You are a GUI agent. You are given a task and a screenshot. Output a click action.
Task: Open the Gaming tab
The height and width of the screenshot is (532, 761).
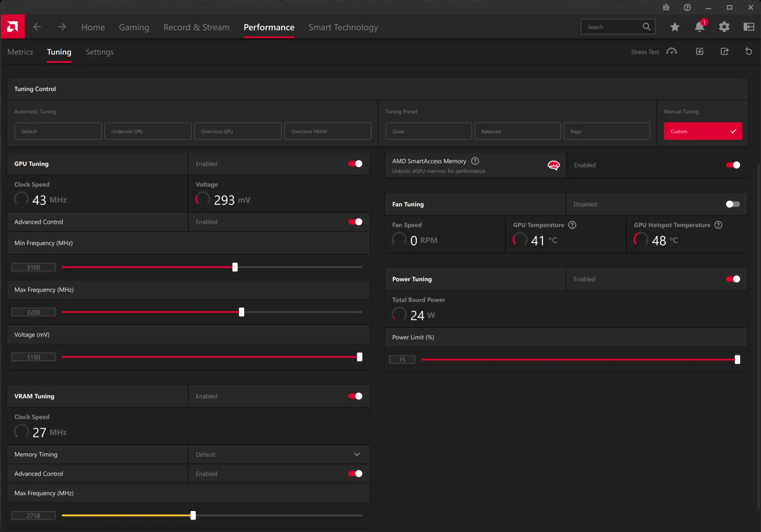coord(134,27)
